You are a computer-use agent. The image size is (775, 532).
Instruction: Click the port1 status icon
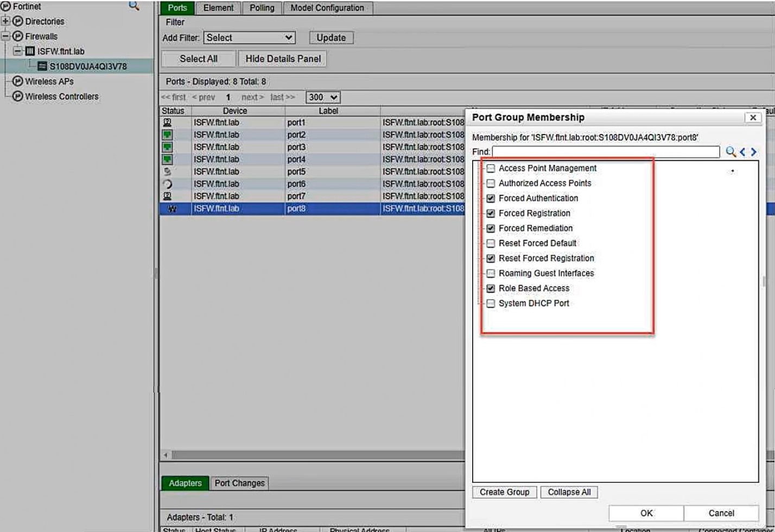pos(168,123)
